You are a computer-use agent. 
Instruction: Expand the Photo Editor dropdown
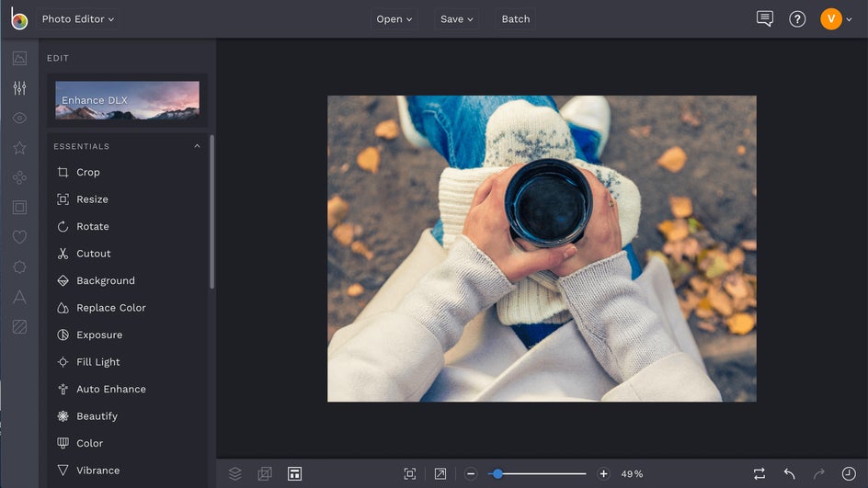coord(78,18)
